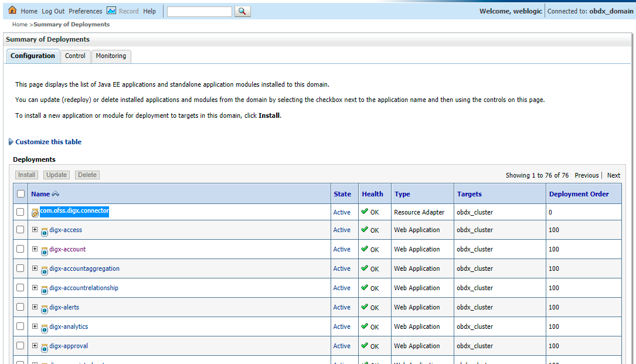Screen dimensions: 636x364
Task: Click the Name column sort arrow icon
Action: 56,194
